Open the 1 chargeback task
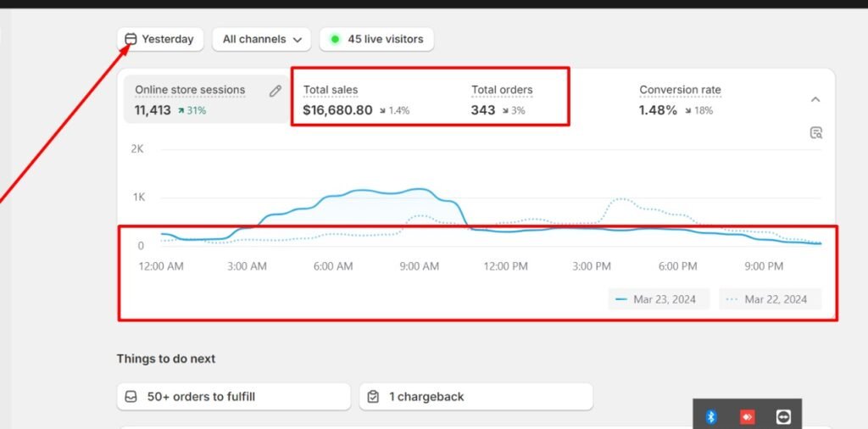 (x=476, y=397)
